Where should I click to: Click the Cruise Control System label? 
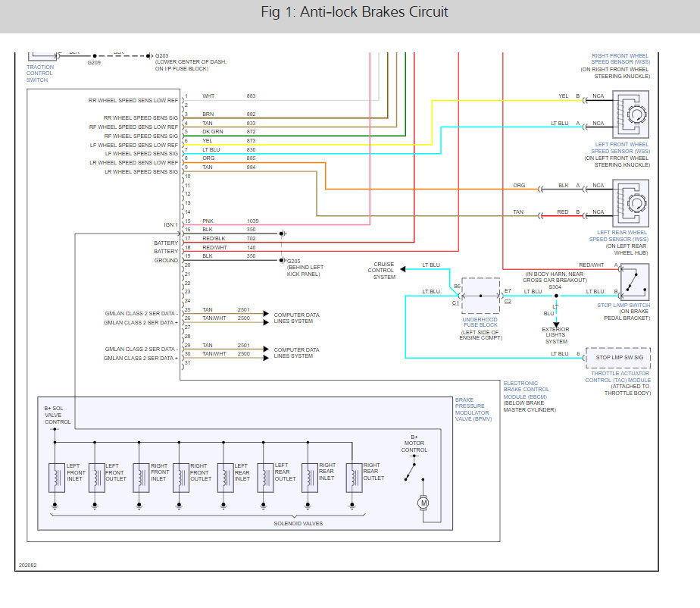tap(383, 270)
